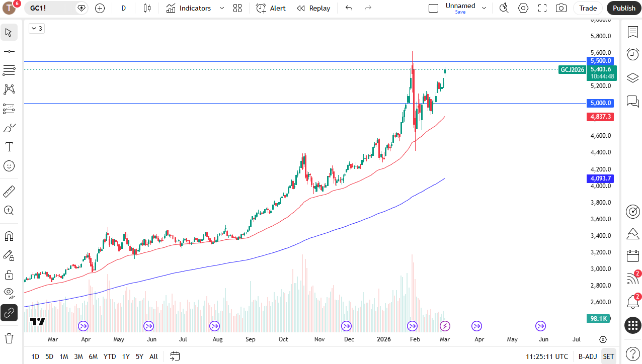Select the horizontal line drawing tool
The height and width of the screenshot is (364, 642).
pos(9,51)
